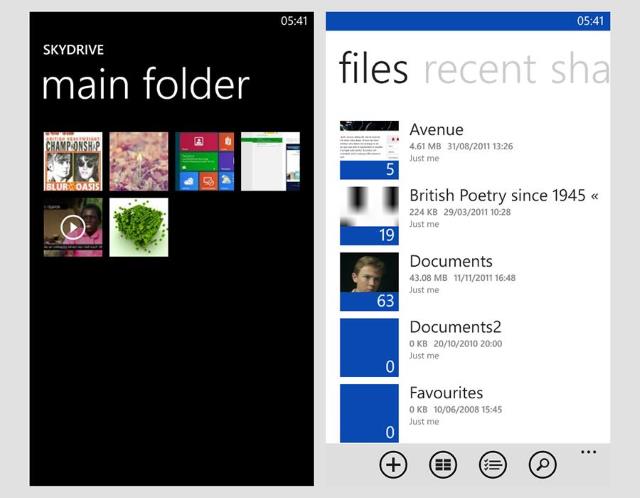This screenshot has width=640, height=498.
Task: Select the files pivot tab
Action: click(373, 68)
